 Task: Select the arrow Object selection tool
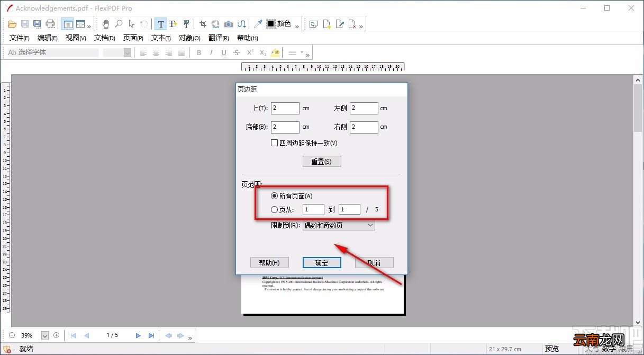(x=132, y=24)
